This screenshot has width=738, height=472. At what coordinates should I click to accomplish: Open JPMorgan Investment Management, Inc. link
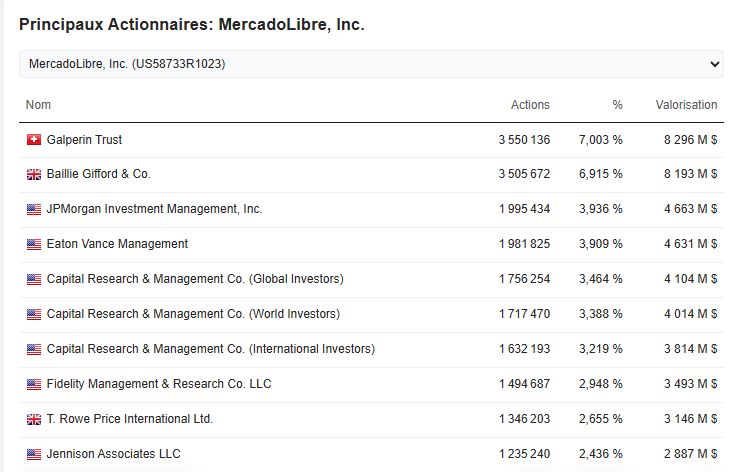coord(154,209)
